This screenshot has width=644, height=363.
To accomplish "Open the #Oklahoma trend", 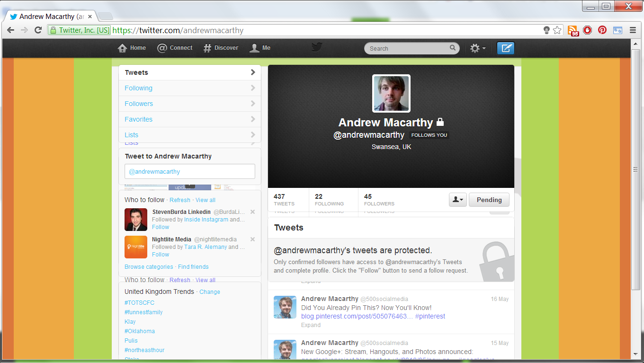I will (140, 331).
